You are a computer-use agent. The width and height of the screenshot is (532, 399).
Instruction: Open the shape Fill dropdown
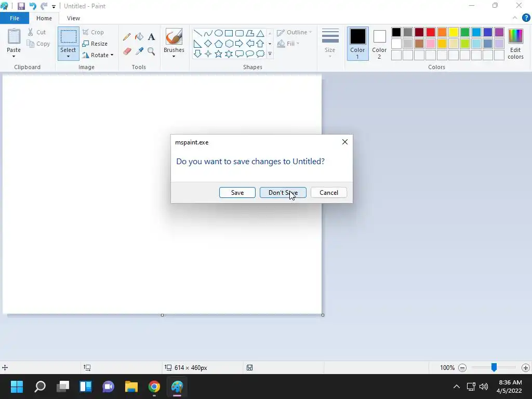pos(288,44)
